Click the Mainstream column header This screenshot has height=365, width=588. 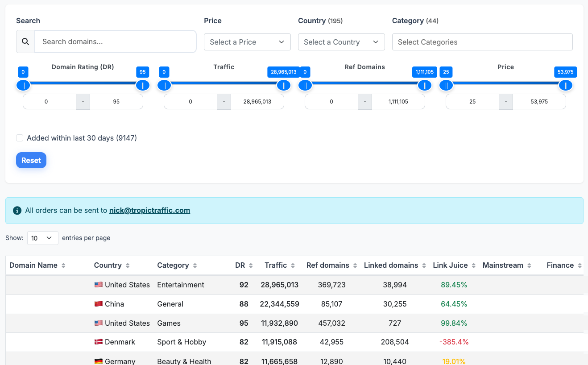point(503,265)
